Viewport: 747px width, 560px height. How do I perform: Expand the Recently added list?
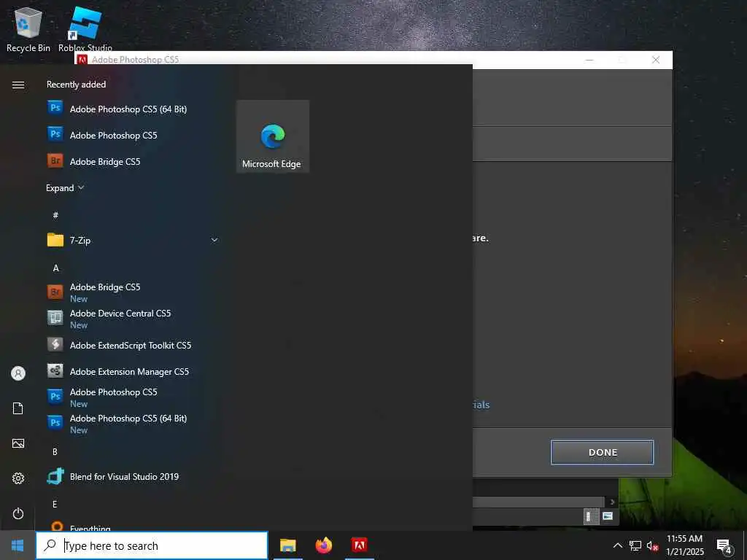(65, 188)
